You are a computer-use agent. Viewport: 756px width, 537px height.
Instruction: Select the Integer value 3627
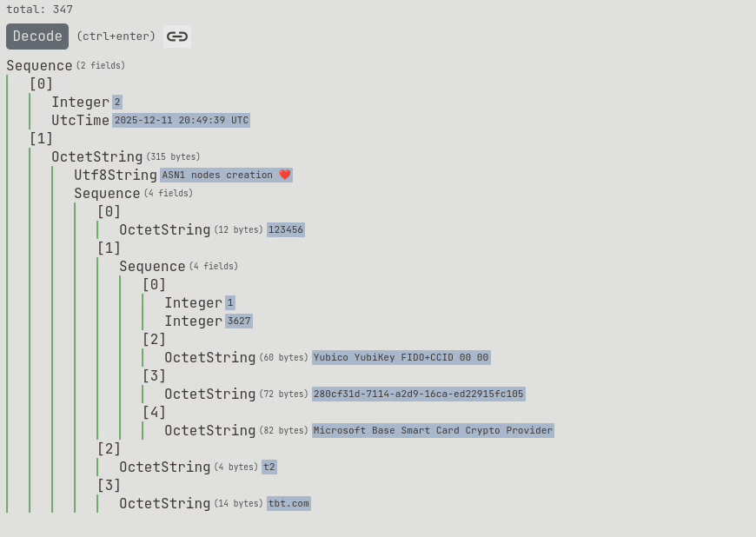click(238, 322)
